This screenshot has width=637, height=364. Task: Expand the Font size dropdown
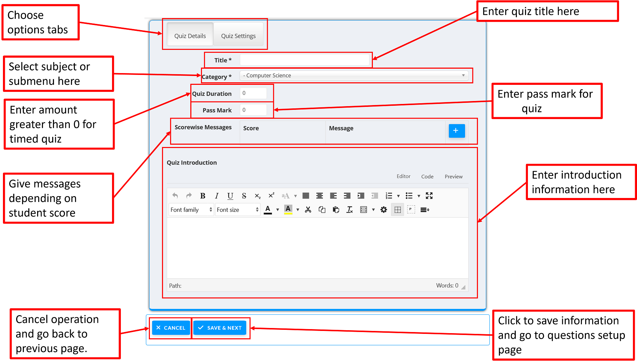tap(237, 210)
